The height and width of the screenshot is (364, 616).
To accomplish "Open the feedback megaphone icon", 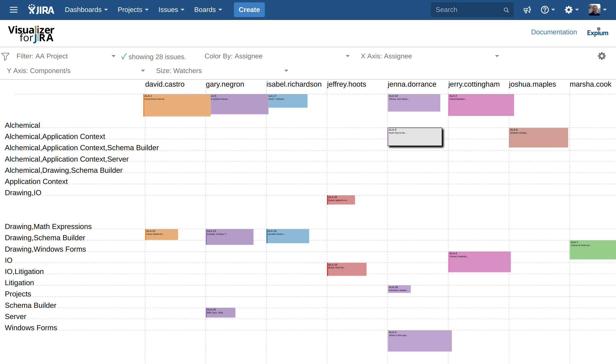I will pyautogui.click(x=527, y=10).
